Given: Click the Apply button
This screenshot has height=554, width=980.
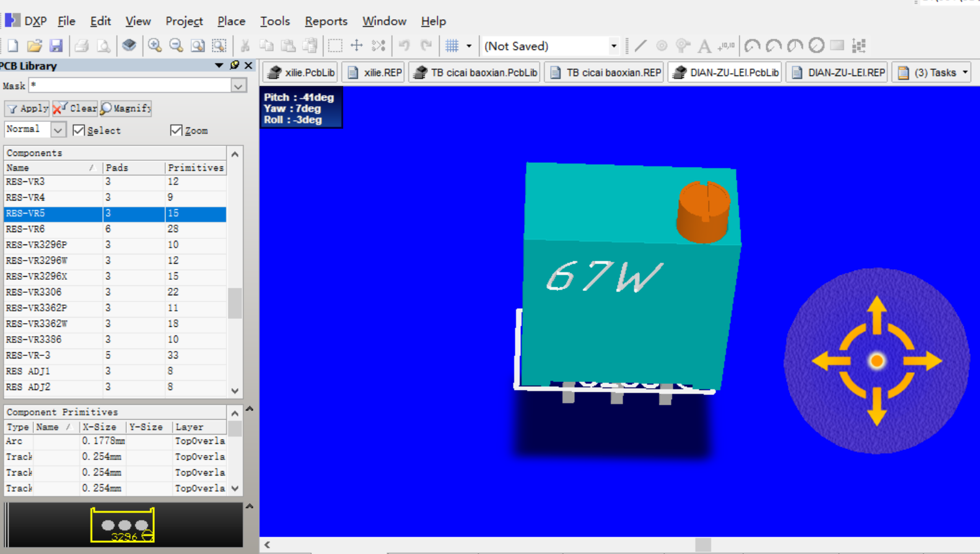Looking at the screenshot, I should 27,108.
